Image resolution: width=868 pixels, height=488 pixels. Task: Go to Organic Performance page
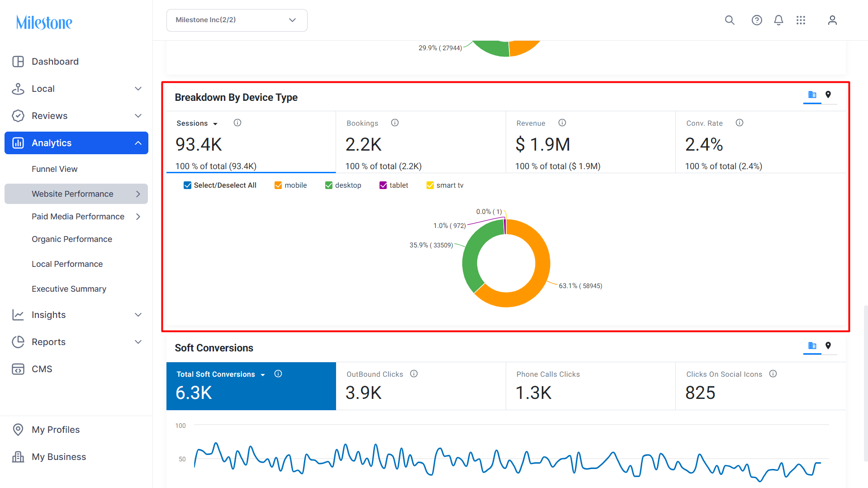click(x=72, y=239)
